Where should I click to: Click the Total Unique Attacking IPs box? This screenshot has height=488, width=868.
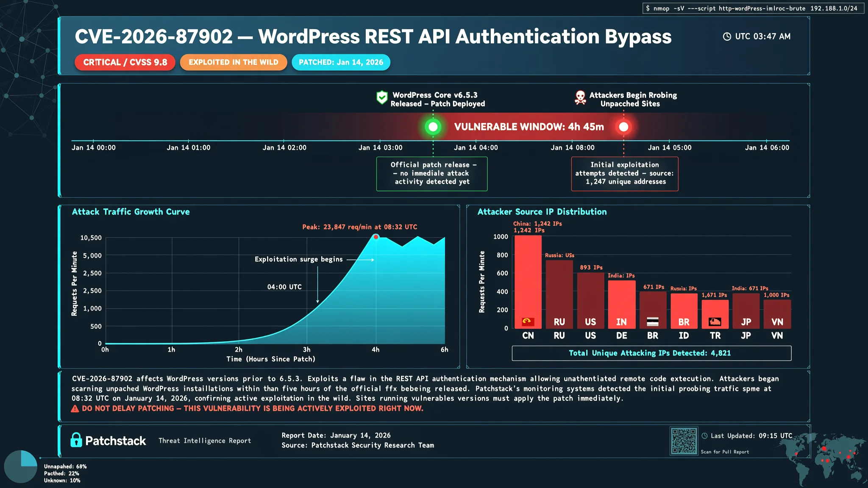pyautogui.click(x=651, y=353)
